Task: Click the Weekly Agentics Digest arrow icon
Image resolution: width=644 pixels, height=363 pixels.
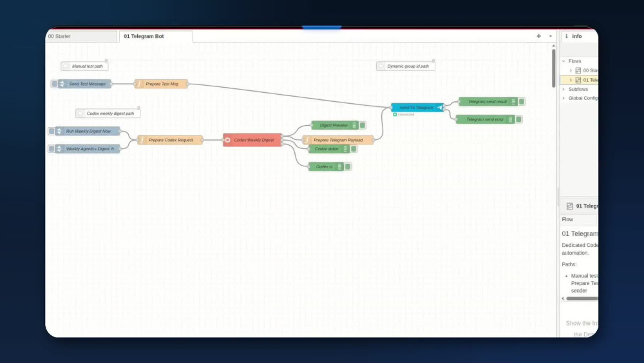Action: pos(59,149)
